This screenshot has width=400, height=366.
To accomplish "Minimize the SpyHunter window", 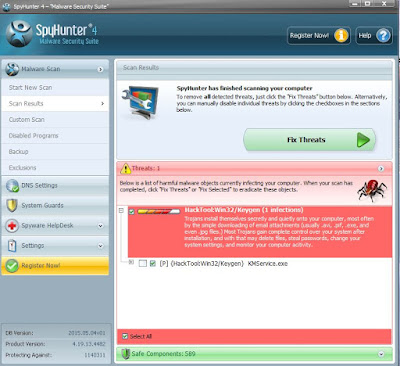I will (x=355, y=4).
